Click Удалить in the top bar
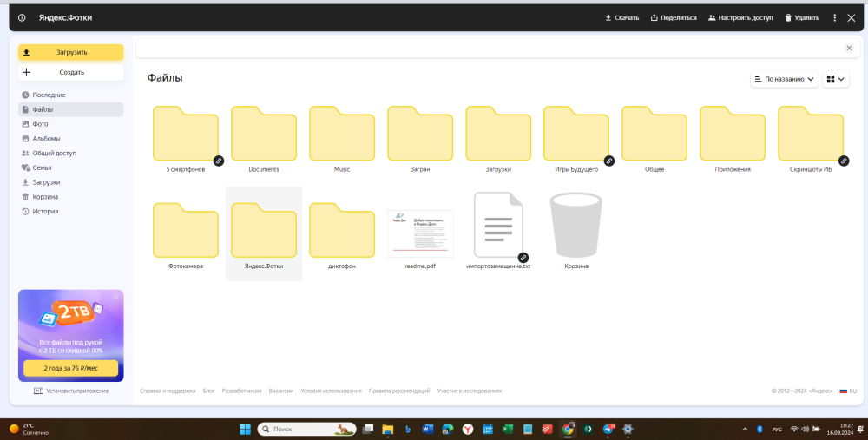 click(801, 17)
